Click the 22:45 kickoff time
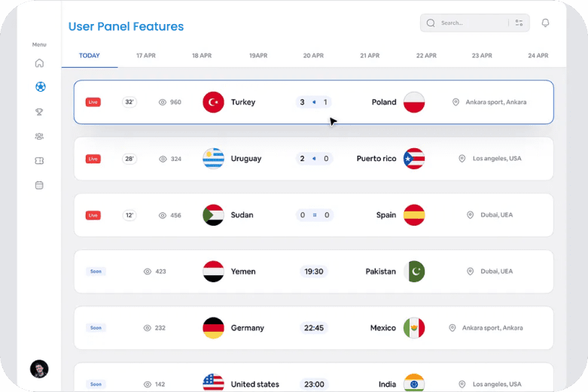The image size is (588, 392). (314, 328)
